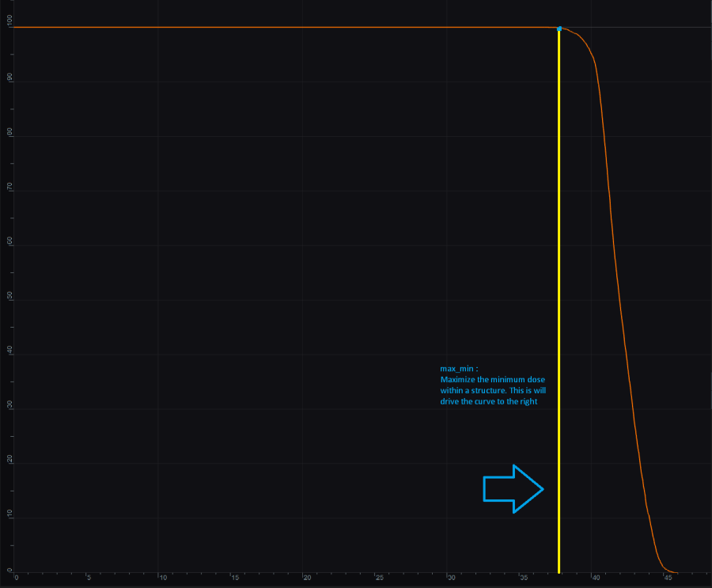Screen dimensions: 712x588
Task: Click the 35 tick label on the x-axis
Action: point(524,578)
